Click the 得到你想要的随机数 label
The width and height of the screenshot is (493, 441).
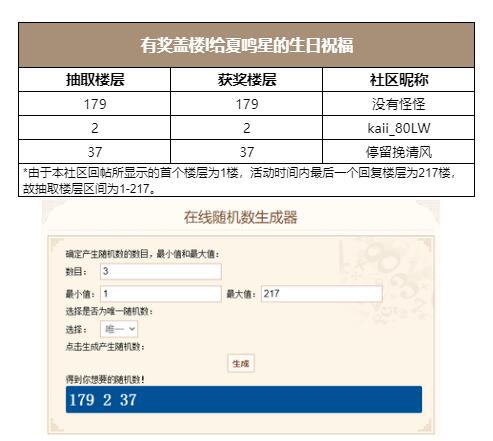point(105,379)
